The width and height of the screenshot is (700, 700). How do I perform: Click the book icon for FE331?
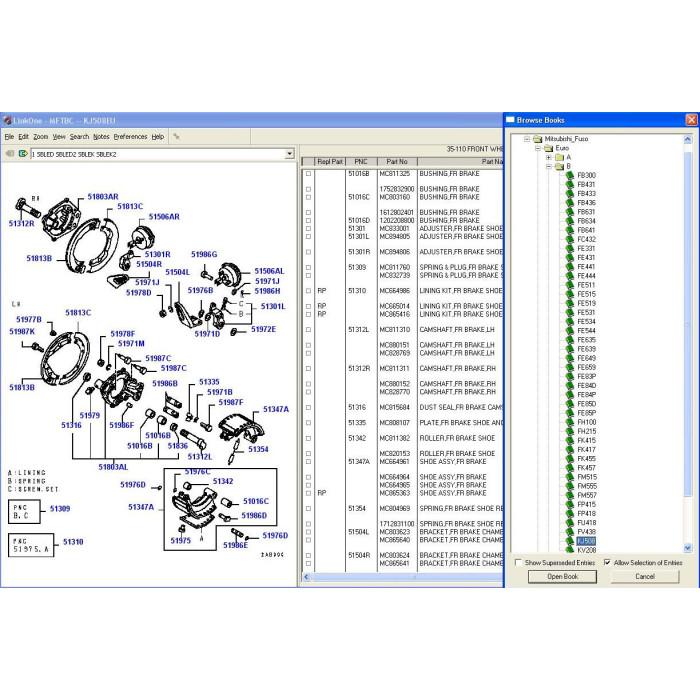[x=569, y=249]
